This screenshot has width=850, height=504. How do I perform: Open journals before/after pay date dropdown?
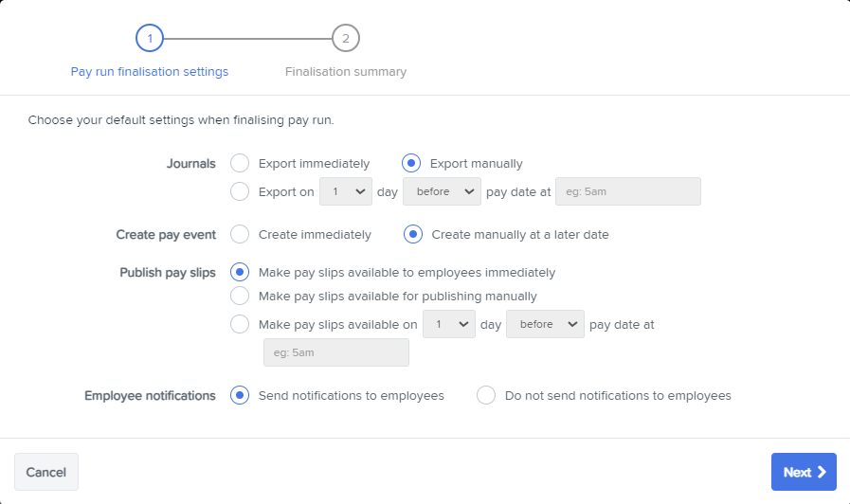click(442, 191)
